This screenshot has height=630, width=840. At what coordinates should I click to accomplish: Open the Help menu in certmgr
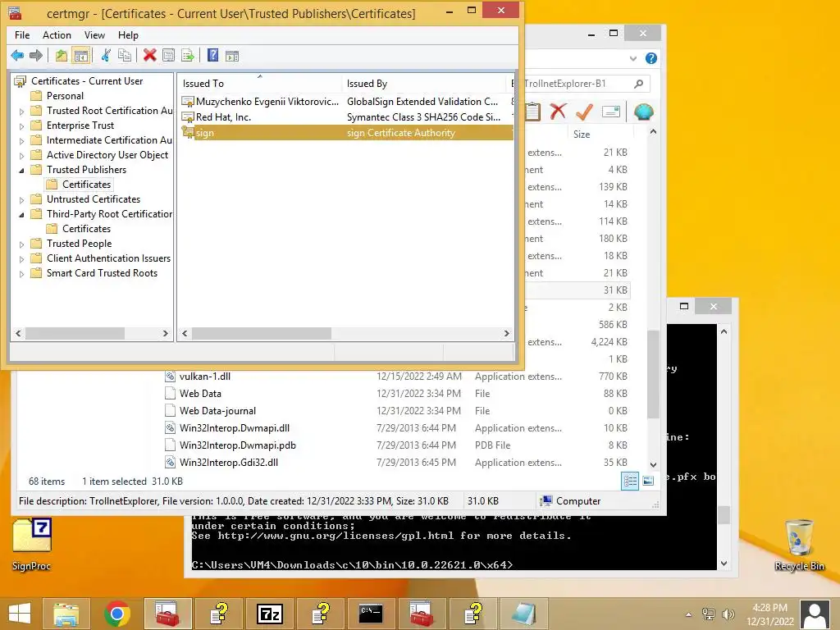[128, 34]
